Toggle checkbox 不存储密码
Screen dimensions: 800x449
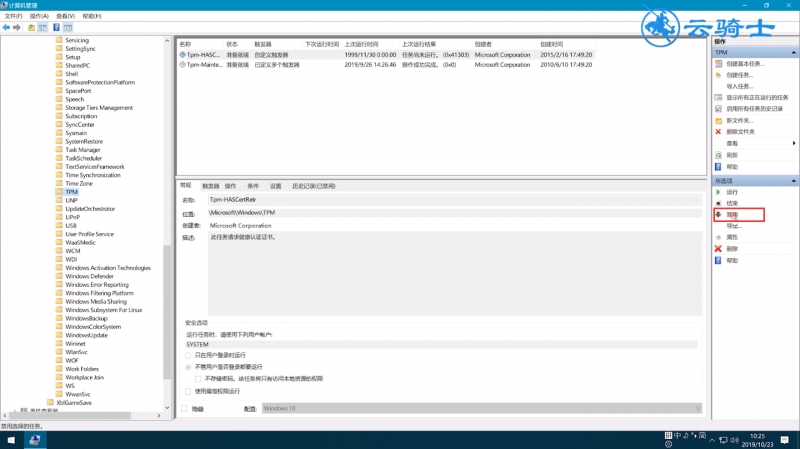click(198, 379)
